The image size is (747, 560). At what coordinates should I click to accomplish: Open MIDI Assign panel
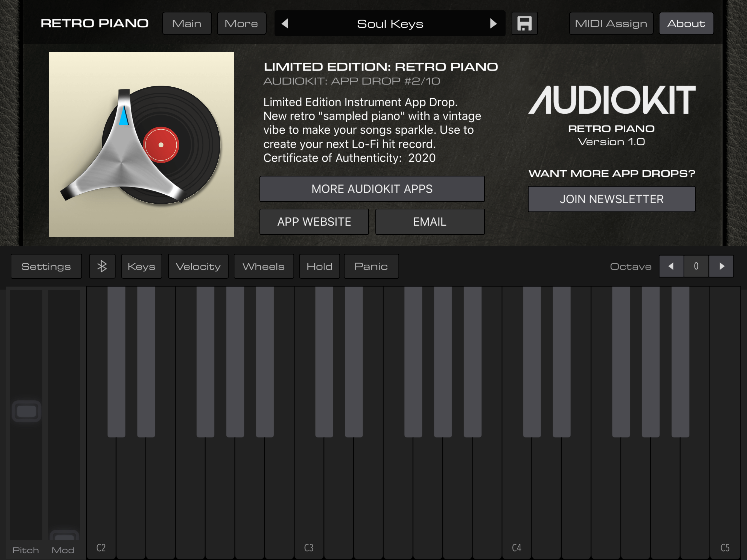611,23
